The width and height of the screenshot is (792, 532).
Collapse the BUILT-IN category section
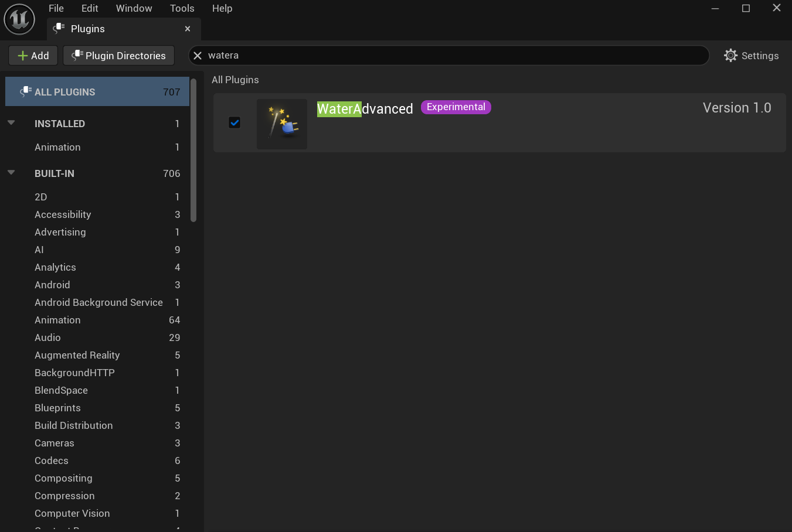tap(11, 173)
